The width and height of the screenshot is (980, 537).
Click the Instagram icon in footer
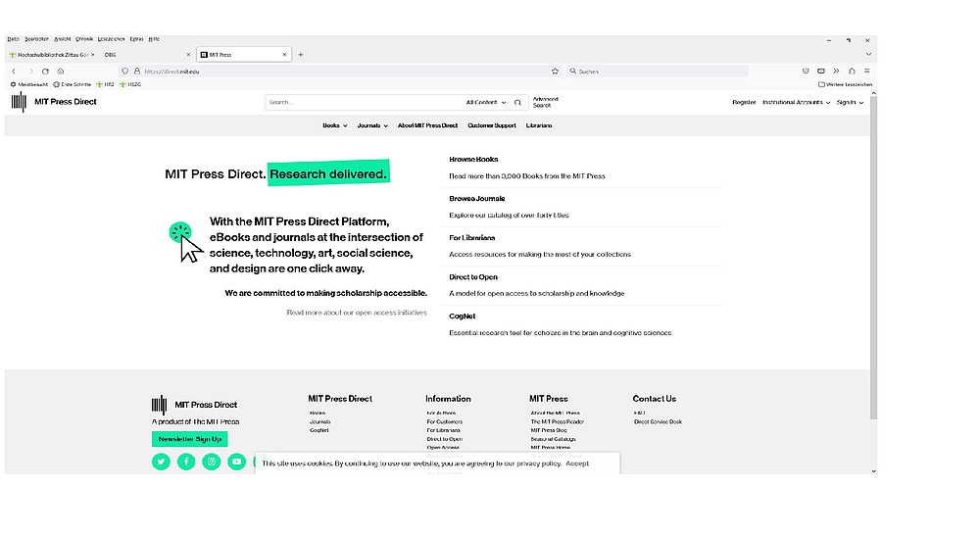click(211, 462)
